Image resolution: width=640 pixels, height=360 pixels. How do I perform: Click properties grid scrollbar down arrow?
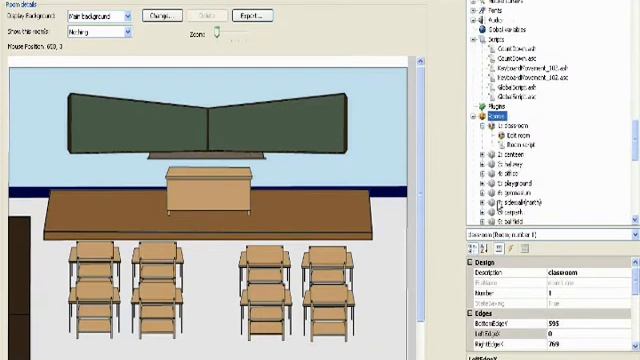point(635,346)
